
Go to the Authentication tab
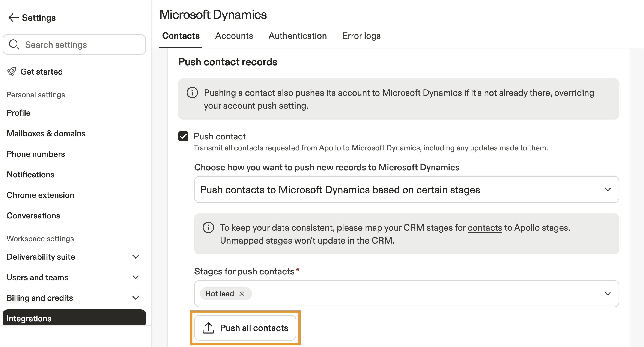point(298,36)
